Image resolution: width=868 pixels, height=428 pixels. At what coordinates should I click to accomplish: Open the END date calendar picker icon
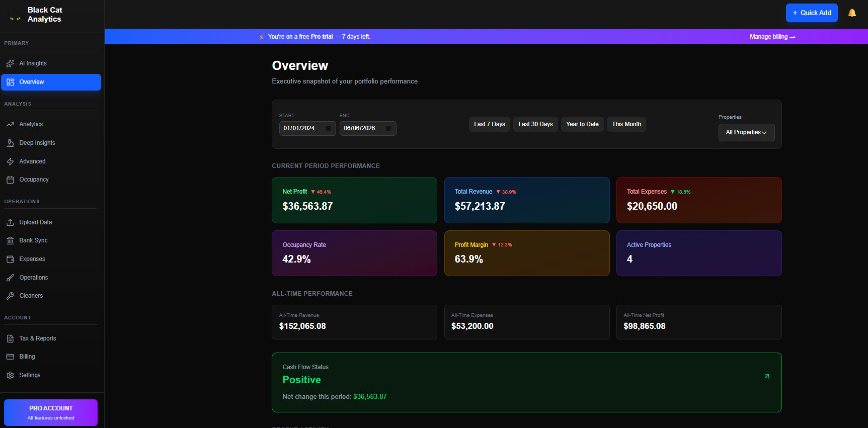[x=388, y=128]
